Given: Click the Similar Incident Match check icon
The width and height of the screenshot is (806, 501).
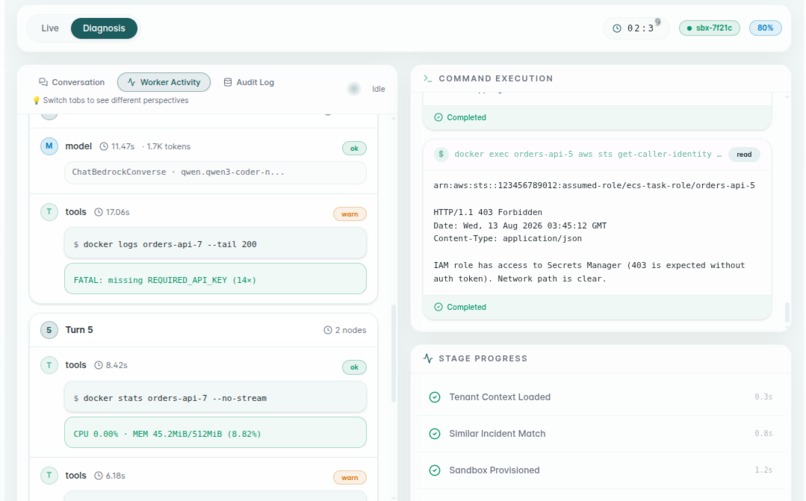Looking at the screenshot, I should 434,434.
